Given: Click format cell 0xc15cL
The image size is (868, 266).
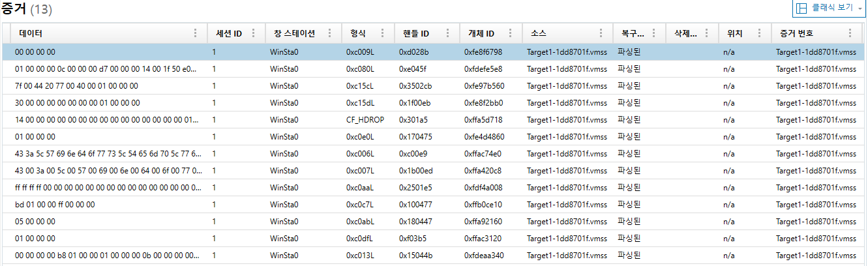Looking at the screenshot, I should pyautogui.click(x=360, y=85).
